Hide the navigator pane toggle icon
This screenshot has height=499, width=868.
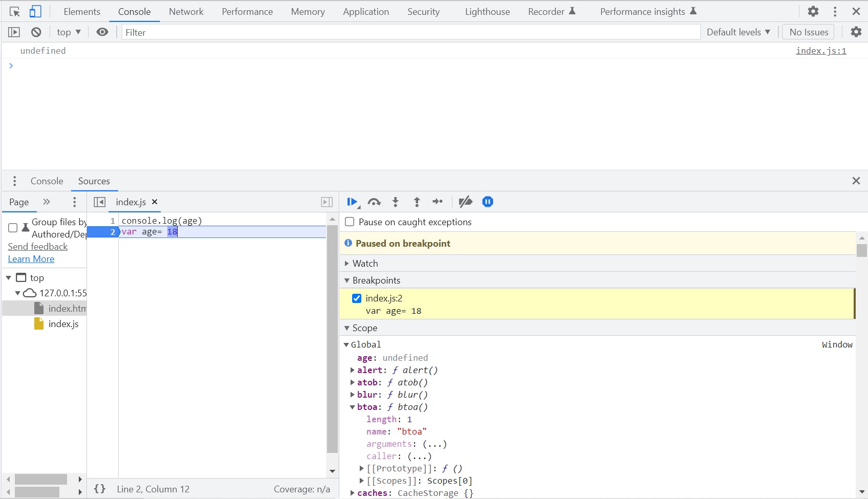coord(99,202)
